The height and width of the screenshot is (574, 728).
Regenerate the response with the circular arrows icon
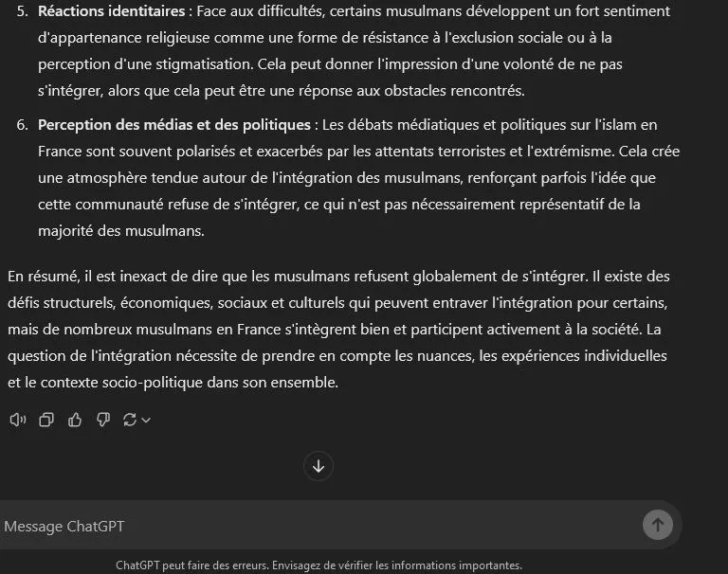coord(130,420)
